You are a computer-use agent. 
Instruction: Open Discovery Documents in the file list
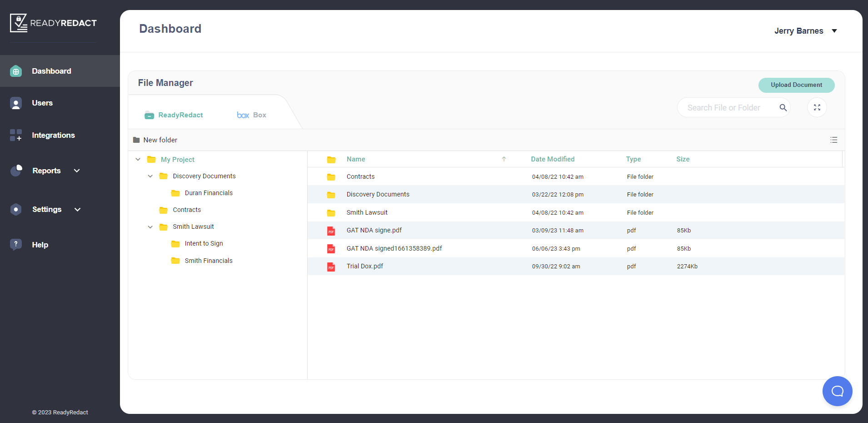coord(378,194)
